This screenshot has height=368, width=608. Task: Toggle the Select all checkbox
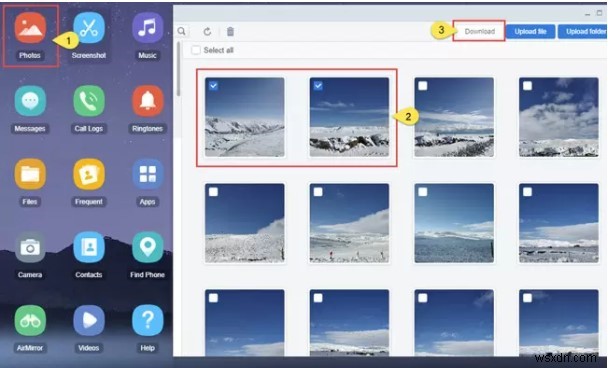[x=196, y=50]
